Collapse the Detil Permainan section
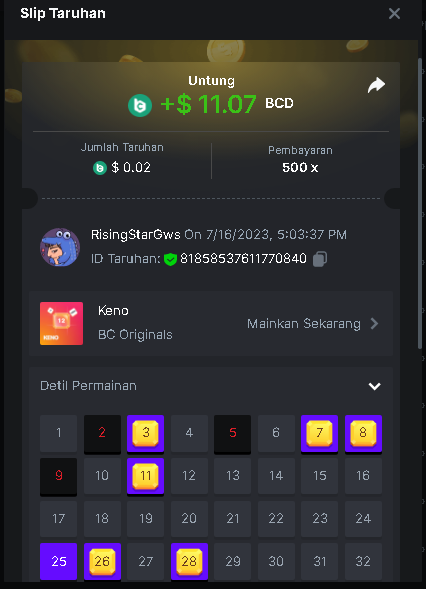The image size is (426, 589). tap(374, 386)
